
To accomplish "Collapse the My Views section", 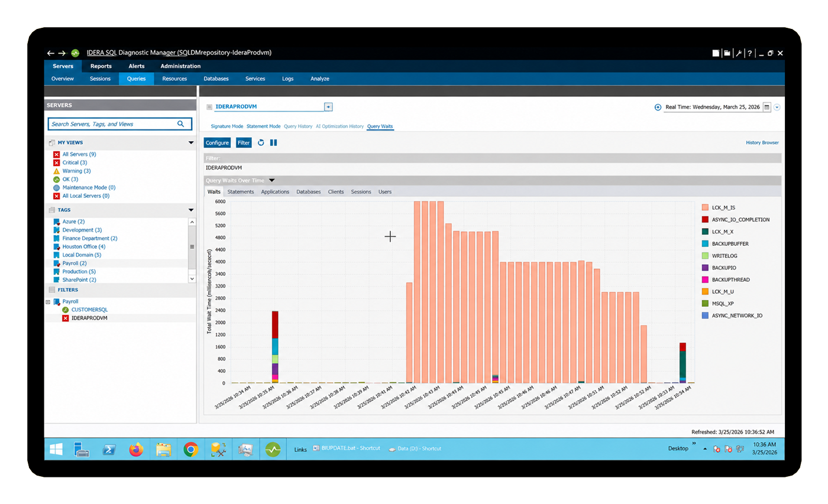I will point(190,142).
